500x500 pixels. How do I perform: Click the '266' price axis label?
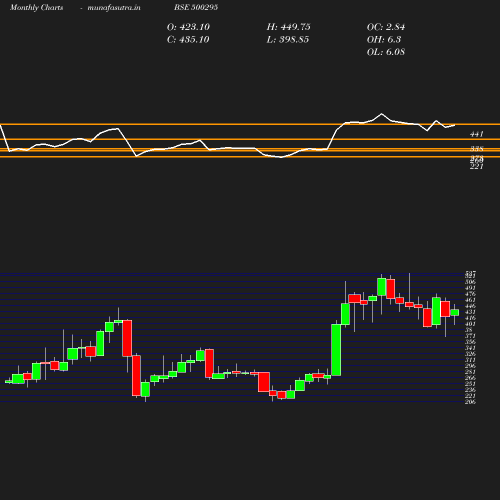coord(470,378)
